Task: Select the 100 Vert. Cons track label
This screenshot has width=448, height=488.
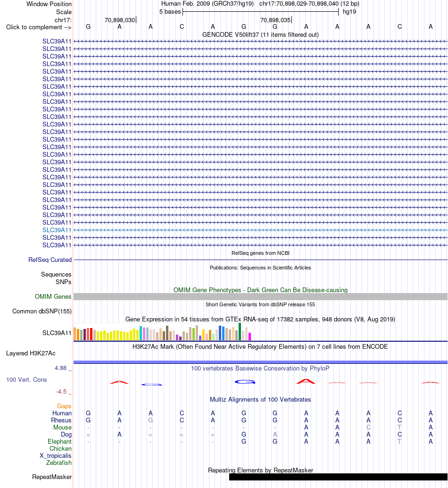Action: 26,379
